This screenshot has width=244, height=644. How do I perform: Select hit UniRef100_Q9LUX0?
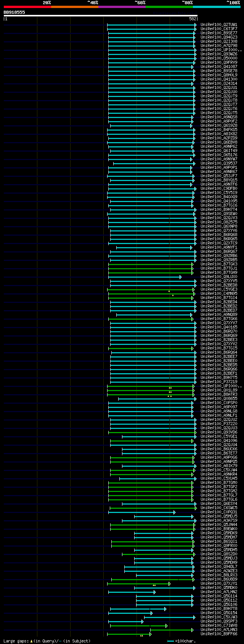219,277
